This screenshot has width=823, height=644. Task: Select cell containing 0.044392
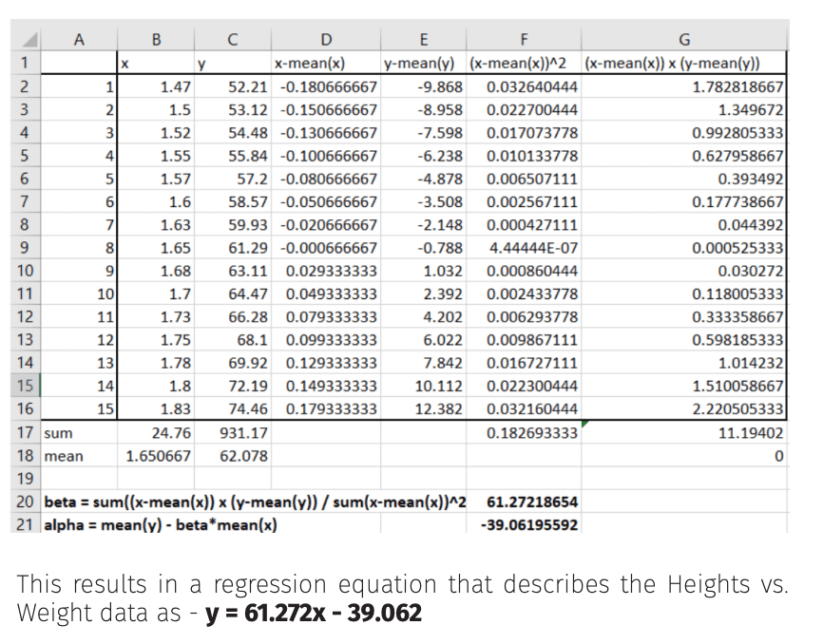684,225
